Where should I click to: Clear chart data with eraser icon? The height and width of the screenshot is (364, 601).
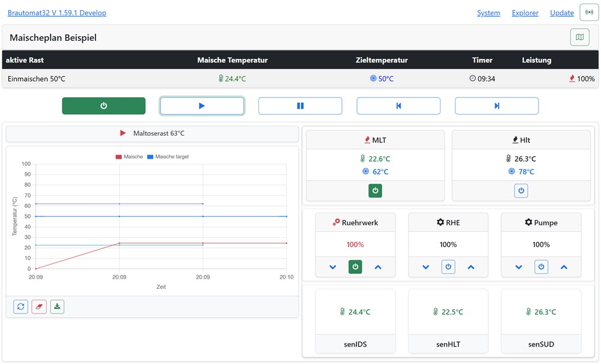point(39,306)
